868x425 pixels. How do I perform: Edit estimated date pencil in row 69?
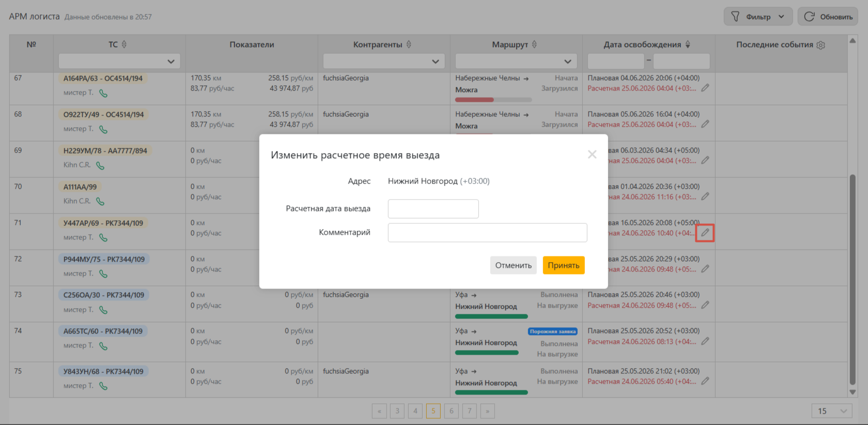coord(705,160)
